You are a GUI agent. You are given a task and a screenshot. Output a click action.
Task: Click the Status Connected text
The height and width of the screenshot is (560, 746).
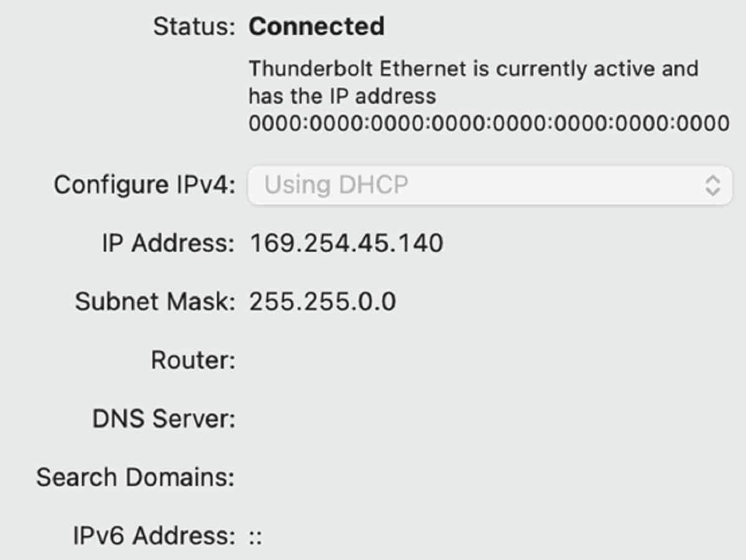point(316,26)
